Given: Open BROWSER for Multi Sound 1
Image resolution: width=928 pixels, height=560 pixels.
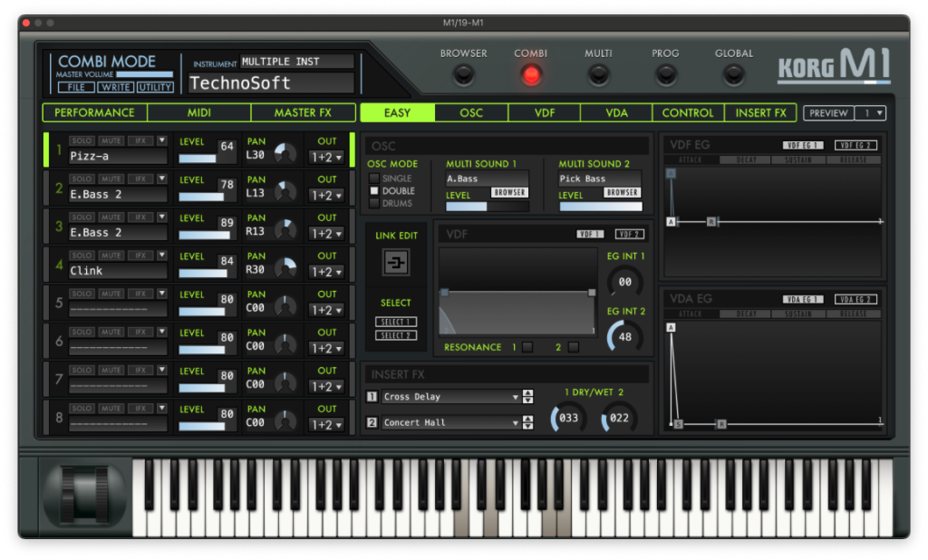Looking at the screenshot, I should tap(510, 193).
